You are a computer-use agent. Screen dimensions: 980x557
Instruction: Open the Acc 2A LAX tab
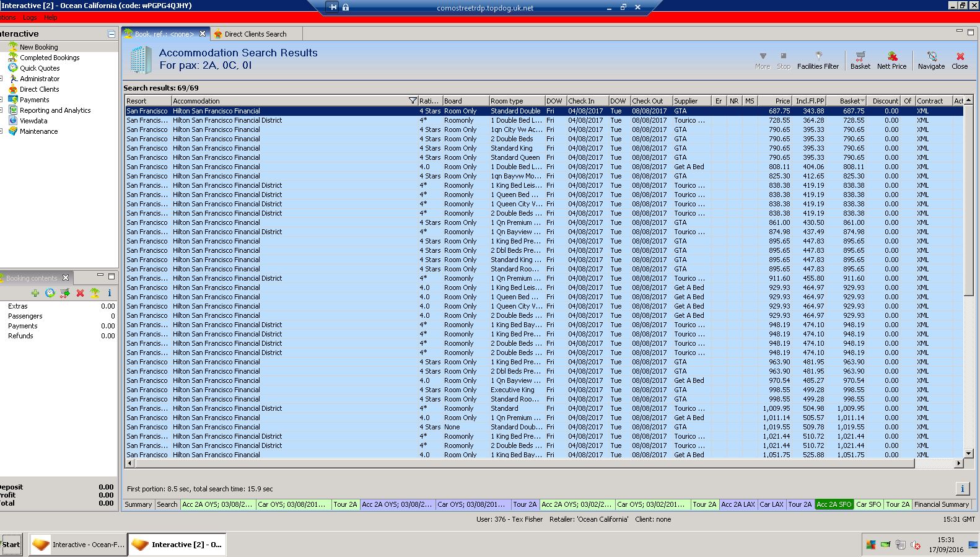click(x=738, y=504)
